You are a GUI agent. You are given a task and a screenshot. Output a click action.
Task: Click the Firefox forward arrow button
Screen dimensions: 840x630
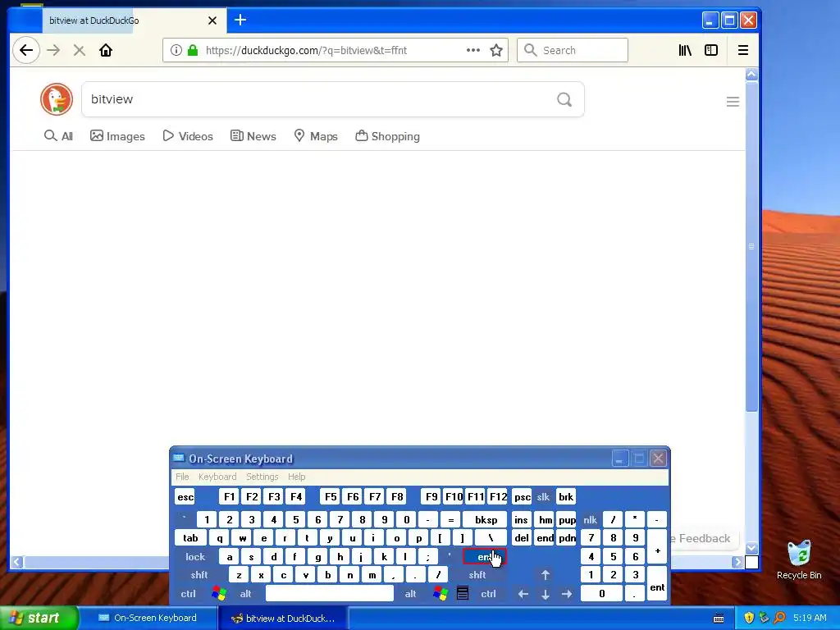click(x=53, y=50)
